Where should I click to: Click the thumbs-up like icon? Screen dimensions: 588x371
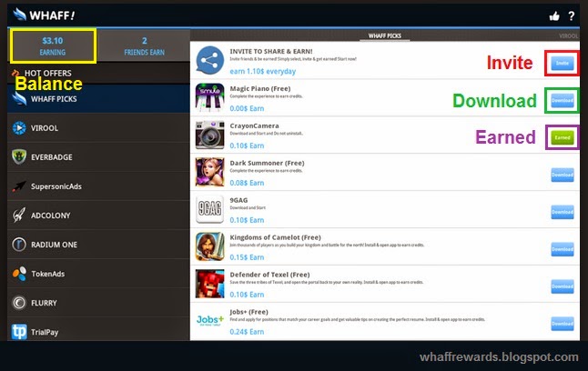554,15
